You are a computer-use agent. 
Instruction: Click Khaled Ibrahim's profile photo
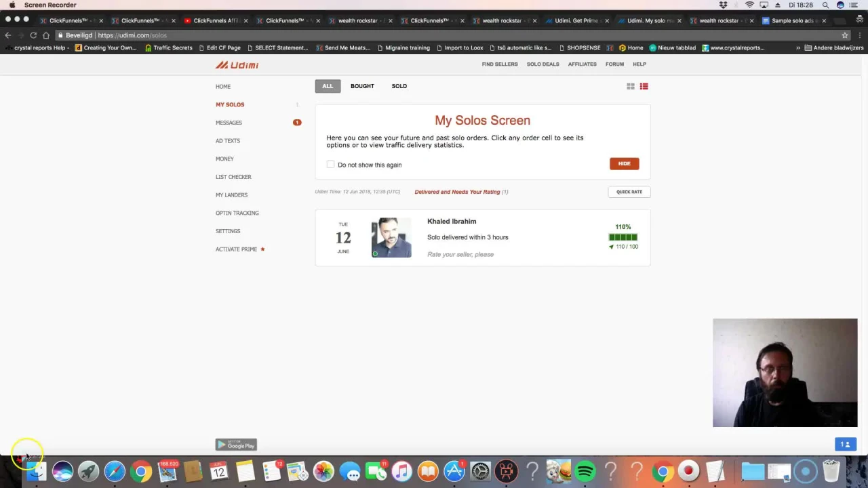pos(391,237)
